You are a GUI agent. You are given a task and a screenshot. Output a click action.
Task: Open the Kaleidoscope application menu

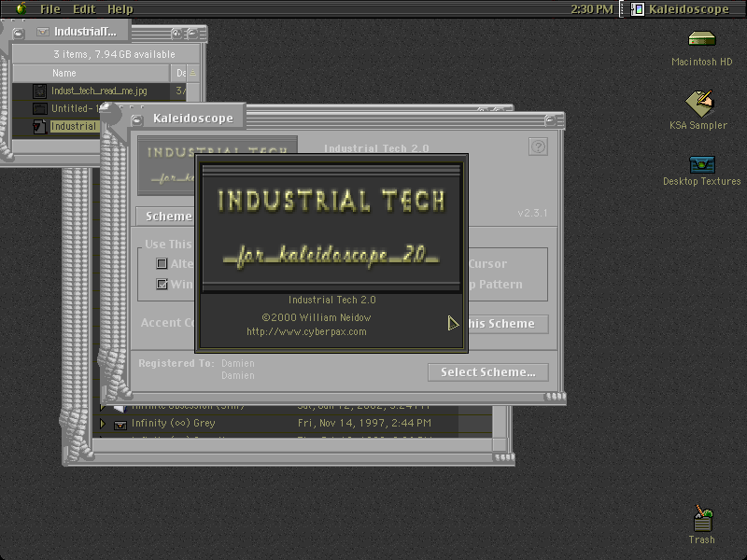[x=680, y=9]
